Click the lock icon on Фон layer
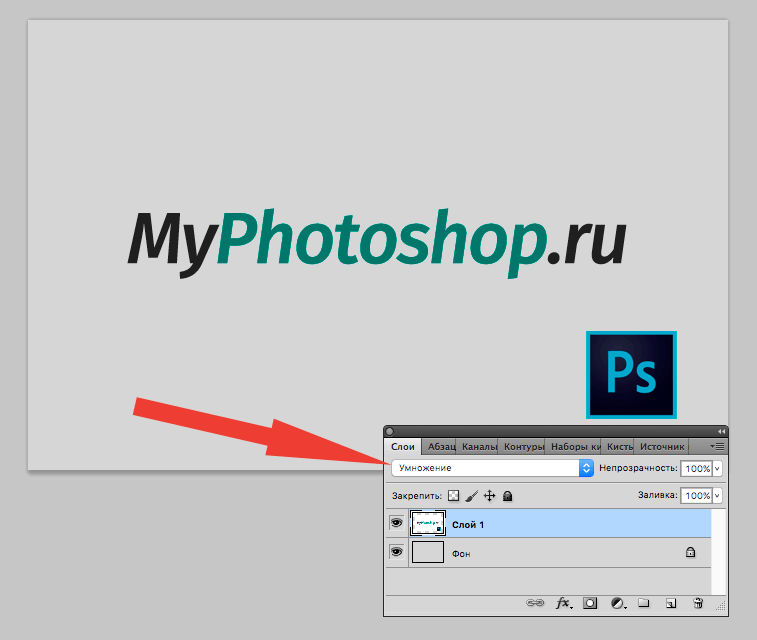This screenshot has height=640, width=757. click(x=690, y=551)
